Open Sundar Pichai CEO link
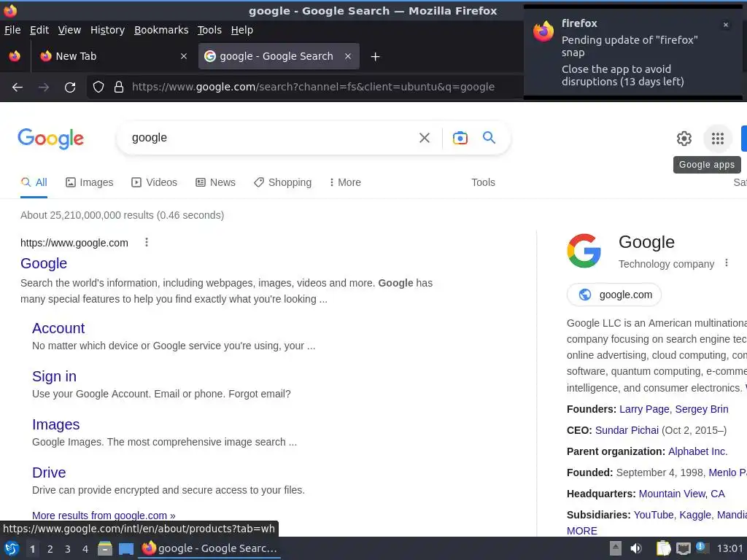The height and width of the screenshot is (560, 747). [x=627, y=430]
